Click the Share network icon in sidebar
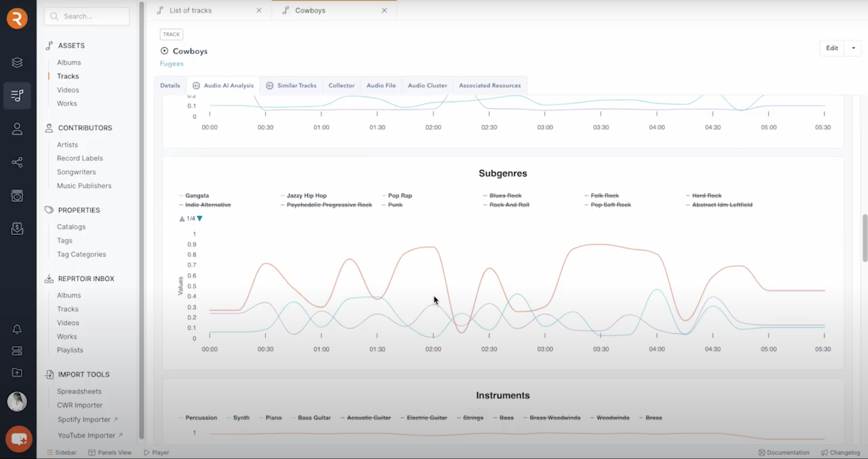 (17, 162)
